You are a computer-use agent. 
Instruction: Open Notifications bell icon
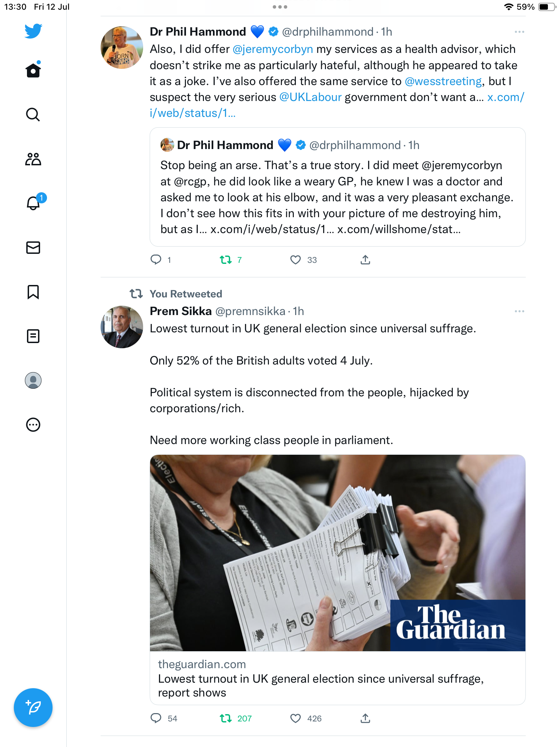coord(34,203)
